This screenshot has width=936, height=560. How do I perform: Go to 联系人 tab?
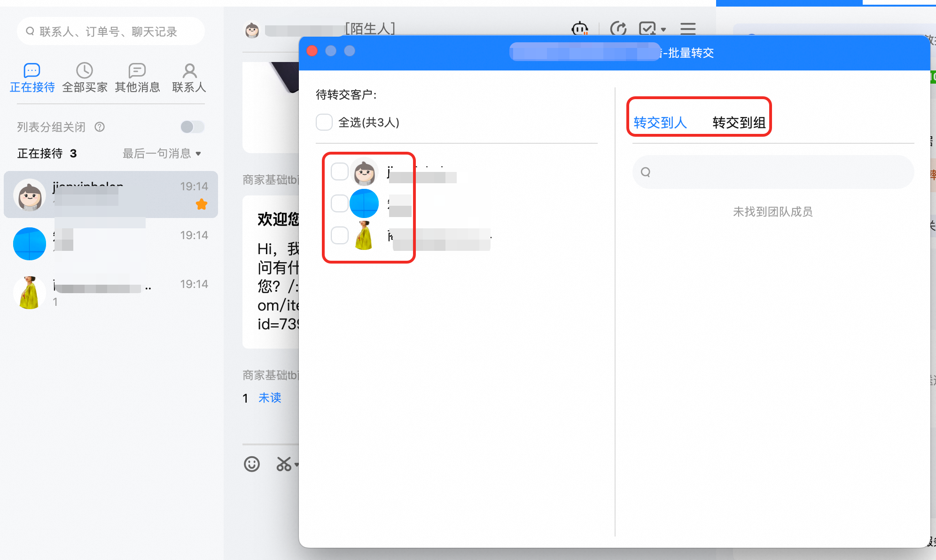coord(189,78)
